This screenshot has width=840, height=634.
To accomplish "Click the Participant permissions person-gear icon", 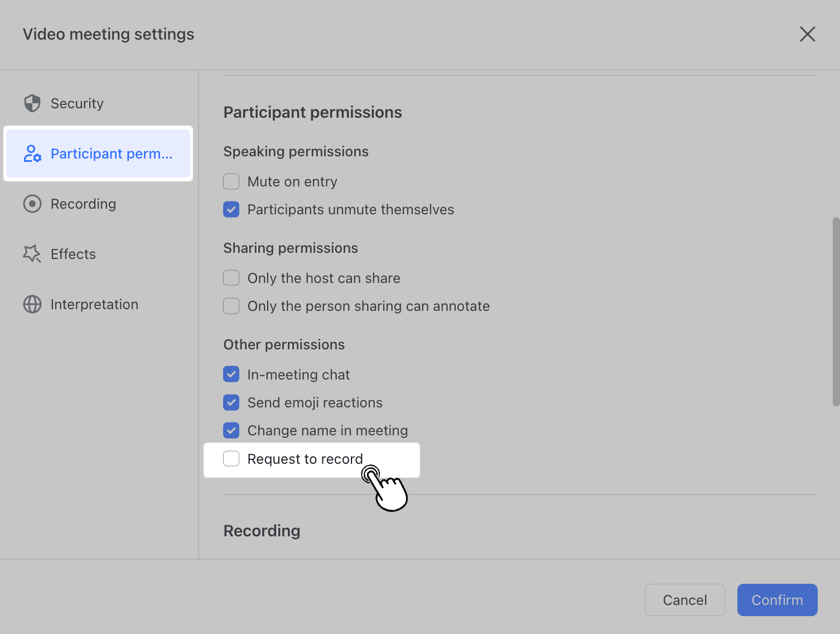I will point(32,153).
